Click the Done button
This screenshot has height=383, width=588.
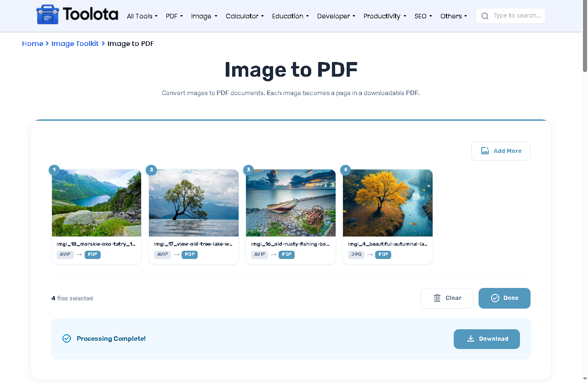pos(504,298)
